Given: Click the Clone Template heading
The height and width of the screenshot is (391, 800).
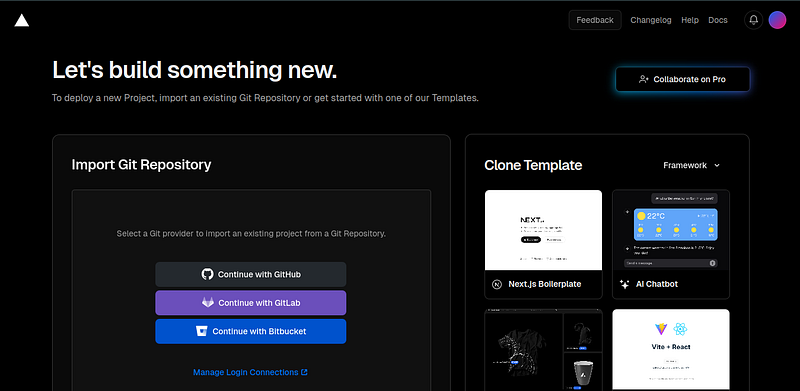Looking at the screenshot, I should click(x=533, y=165).
